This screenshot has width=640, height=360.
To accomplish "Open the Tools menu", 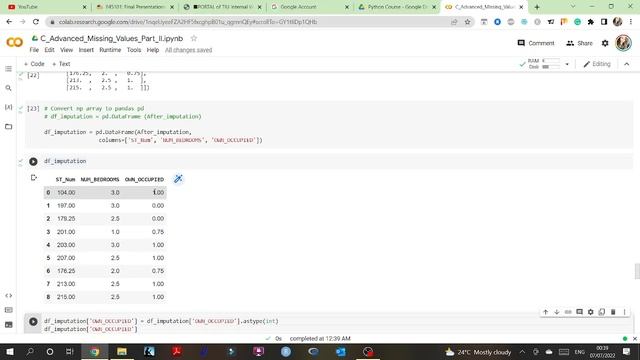I will click(x=134, y=50).
